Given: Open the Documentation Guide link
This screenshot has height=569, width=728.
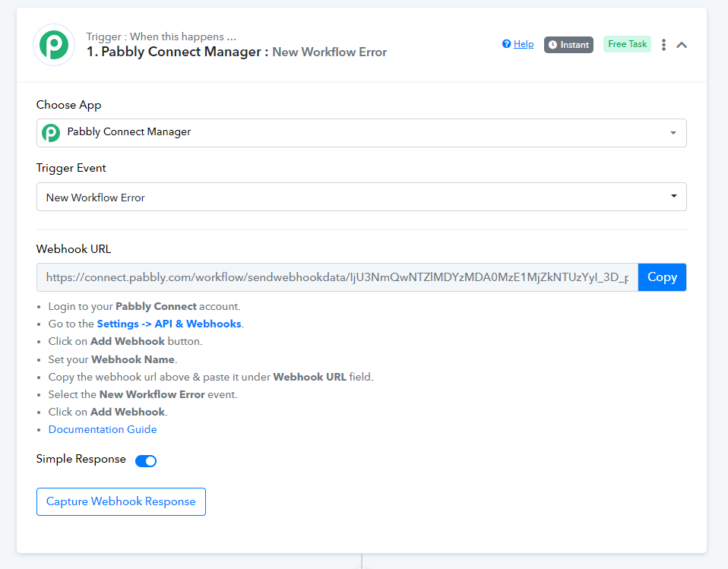Looking at the screenshot, I should point(103,429).
